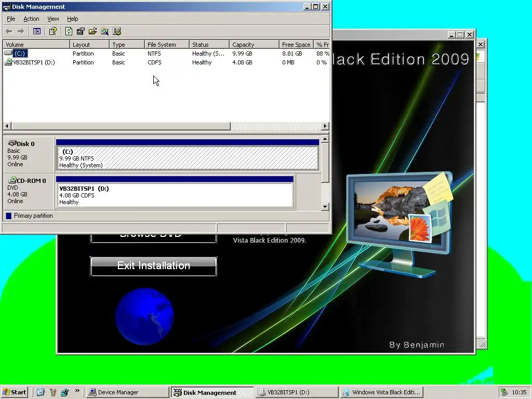Sort by the Layout column header
Screen dimensions: 532x399
pyautogui.click(x=89, y=45)
